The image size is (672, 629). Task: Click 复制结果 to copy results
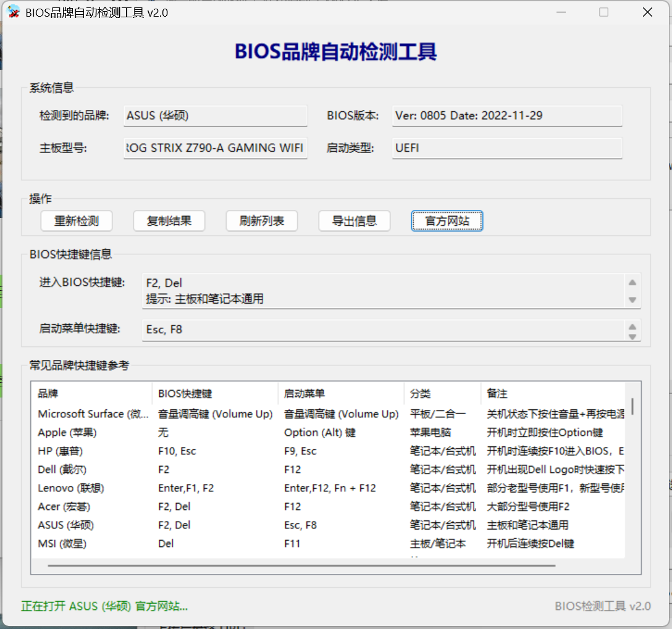coord(169,221)
